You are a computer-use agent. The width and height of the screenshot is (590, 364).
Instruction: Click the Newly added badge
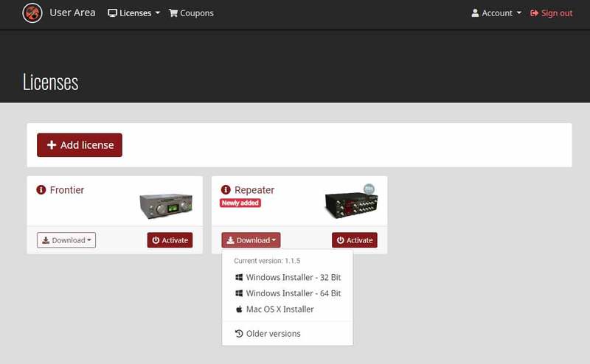[240, 203]
